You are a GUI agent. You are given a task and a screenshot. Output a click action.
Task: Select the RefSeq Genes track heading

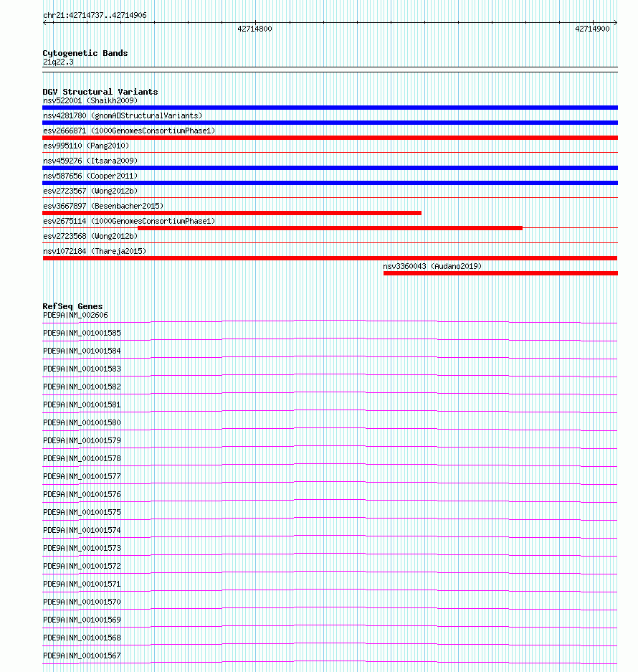(x=72, y=306)
